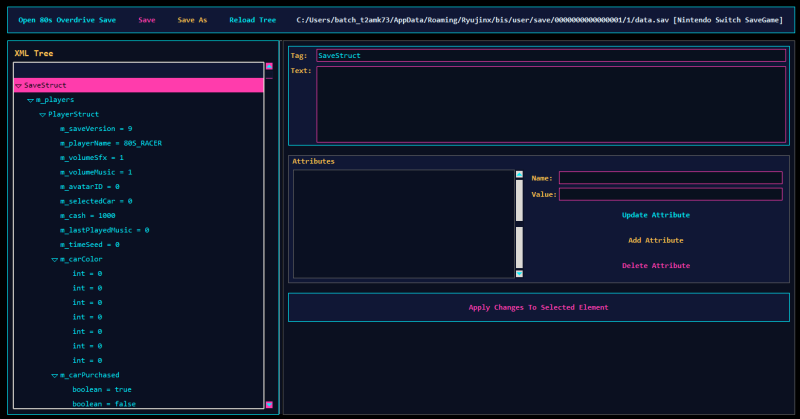Click Update Attribute
This screenshot has height=419, width=800.
(656, 215)
